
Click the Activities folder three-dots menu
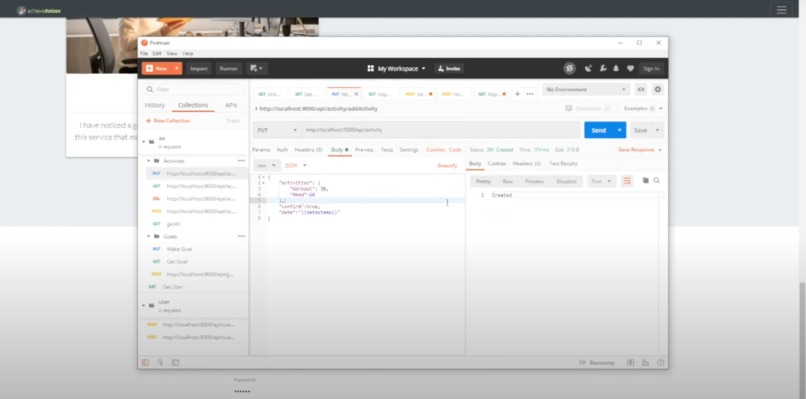pos(241,161)
